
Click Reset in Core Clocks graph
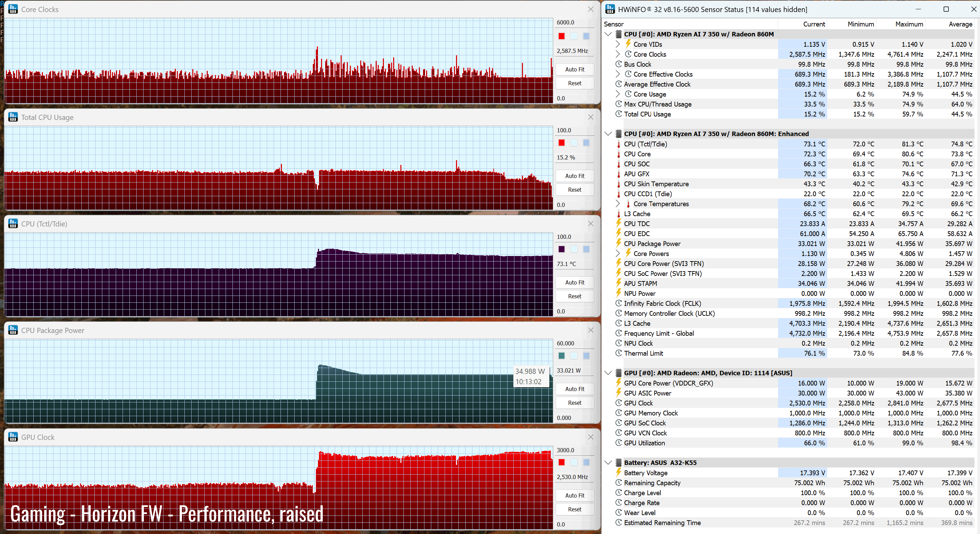pyautogui.click(x=574, y=83)
